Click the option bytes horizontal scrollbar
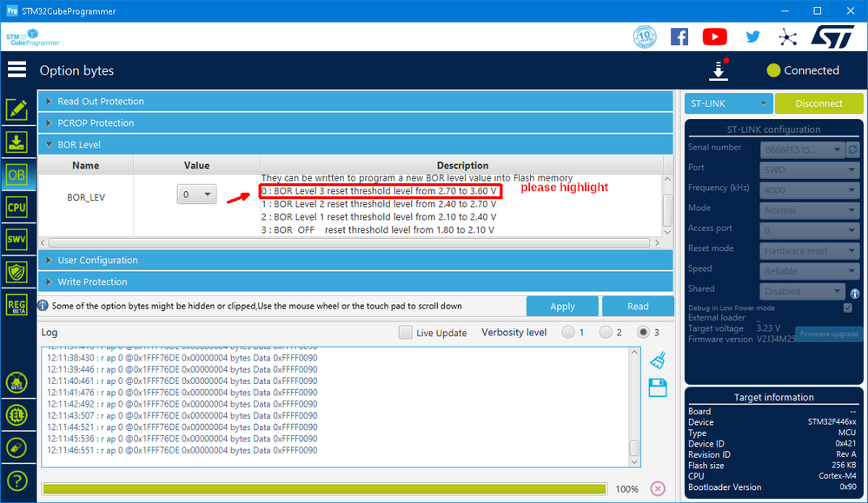The image size is (868, 503). (x=350, y=243)
